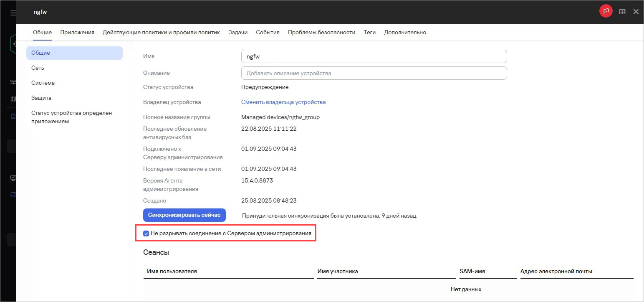Open the Проблемы безопасности tab
The width and height of the screenshot is (644, 302).
(322, 32)
